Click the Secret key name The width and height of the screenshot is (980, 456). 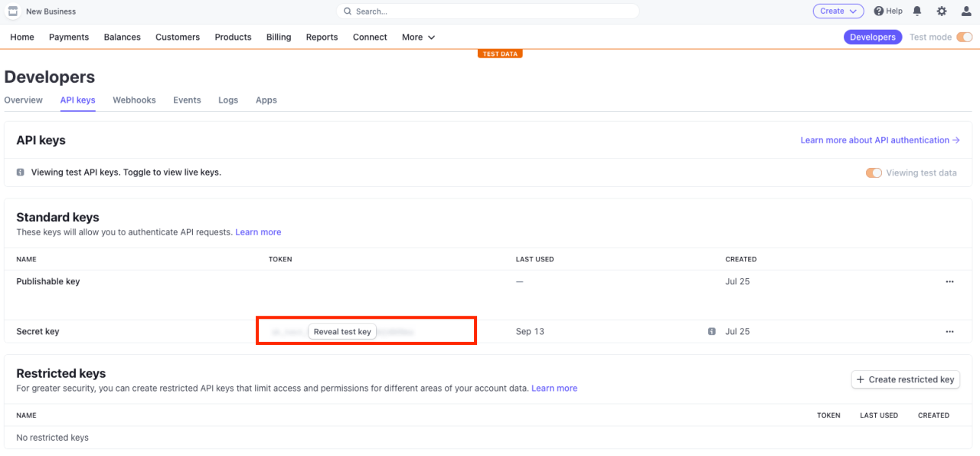(x=38, y=332)
